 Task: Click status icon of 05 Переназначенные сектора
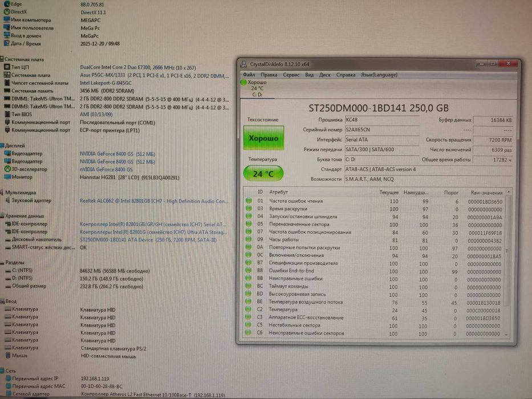pyautogui.click(x=249, y=224)
